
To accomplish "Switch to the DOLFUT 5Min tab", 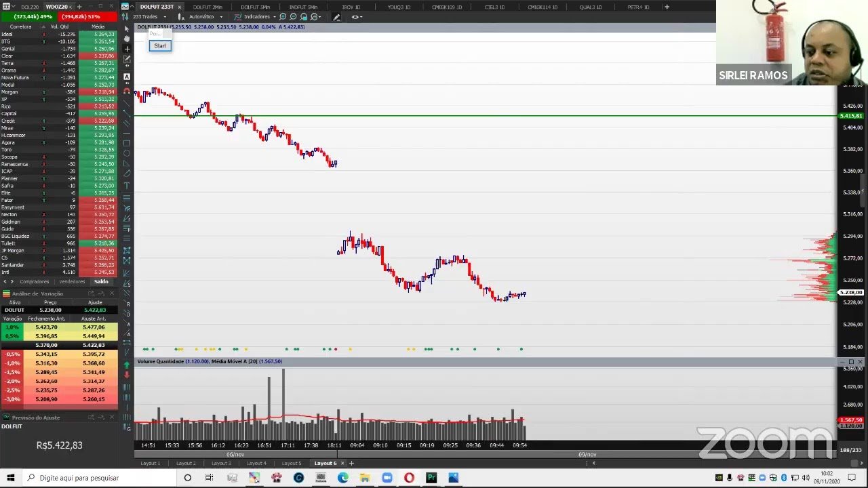I will tap(255, 7).
